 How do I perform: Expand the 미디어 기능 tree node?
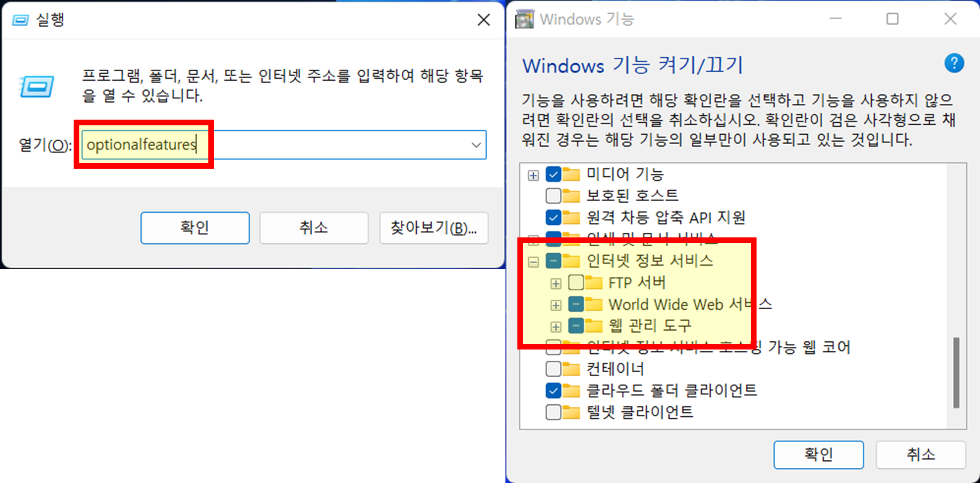pyautogui.click(x=534, y=175)
